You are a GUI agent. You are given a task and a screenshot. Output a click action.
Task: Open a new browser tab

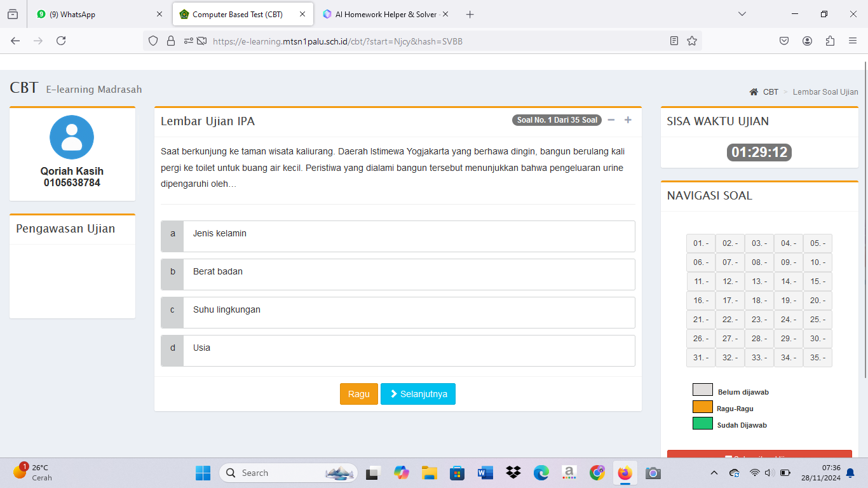click(470, 14)
